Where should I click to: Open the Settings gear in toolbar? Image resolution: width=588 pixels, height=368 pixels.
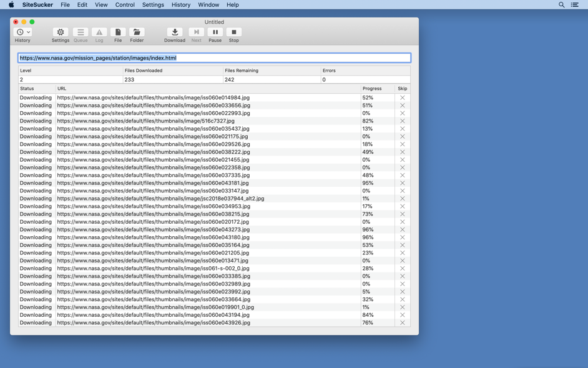tap(61, 32)
